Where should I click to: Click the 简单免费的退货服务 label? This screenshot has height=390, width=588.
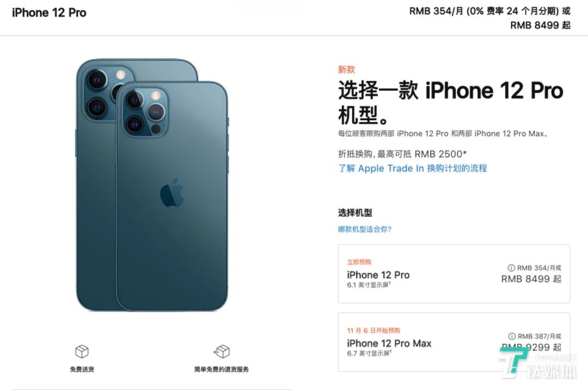[x=222, y=369]
